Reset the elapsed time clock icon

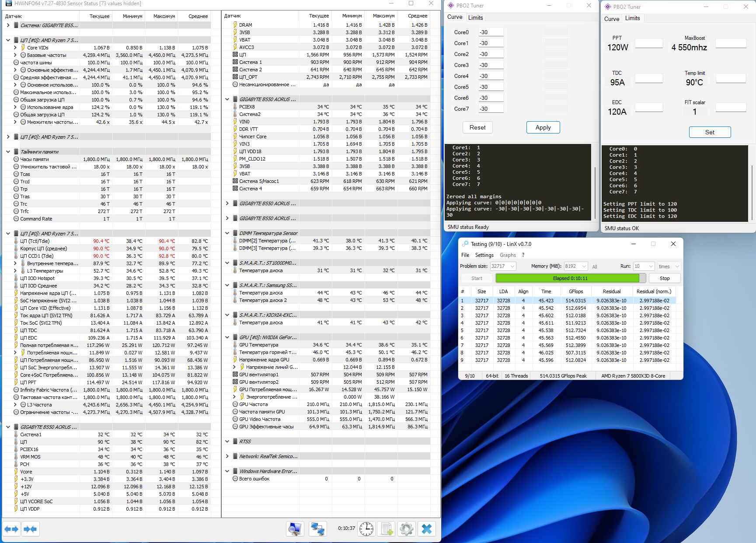(366, 529)
